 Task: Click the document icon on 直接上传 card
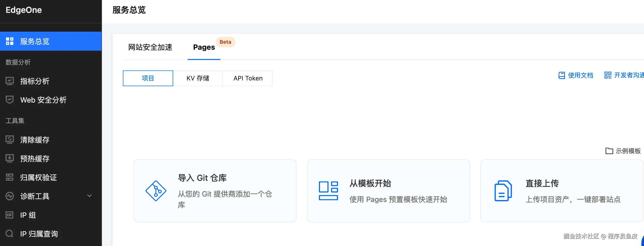click(503, 191)
